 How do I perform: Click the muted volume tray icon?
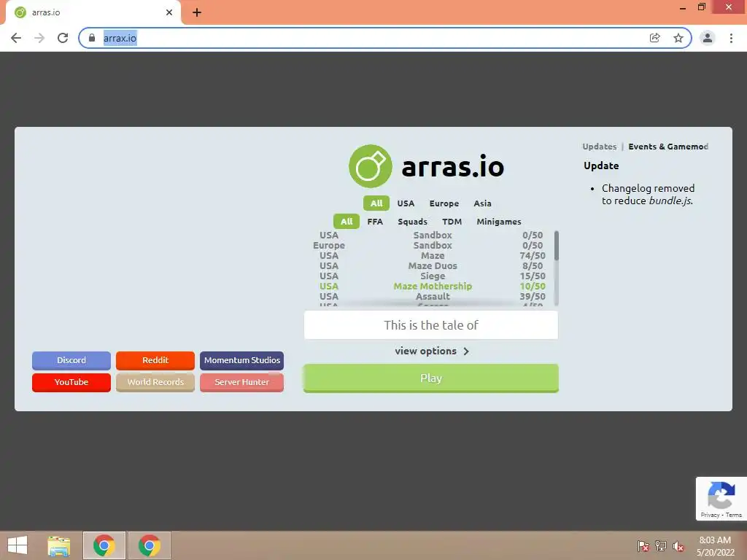point(678,546)
